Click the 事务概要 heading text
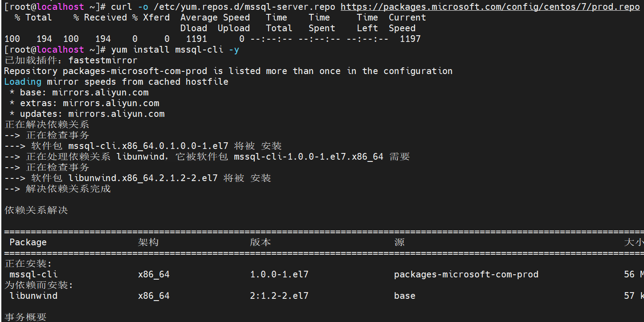Screen dimensions: 644x322 click(x=25, y=317)
